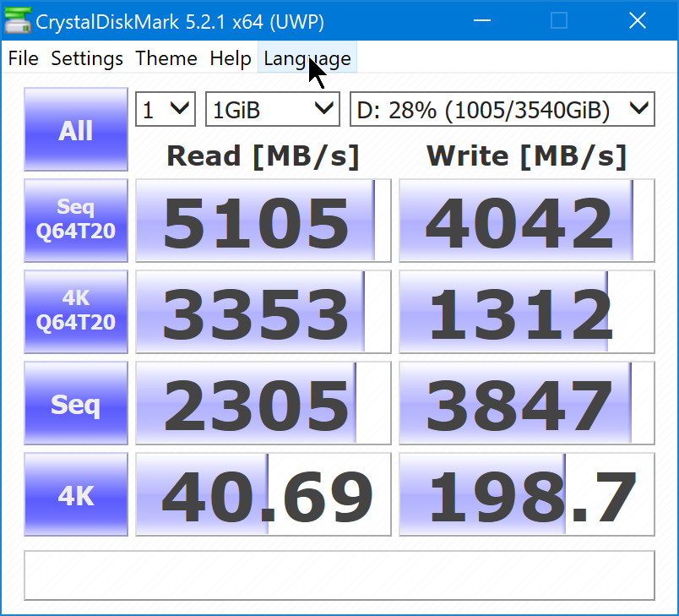Open the drive selection dropdown for D:
The width and height of the screenshot is (679, 616).
pos(502,108)
